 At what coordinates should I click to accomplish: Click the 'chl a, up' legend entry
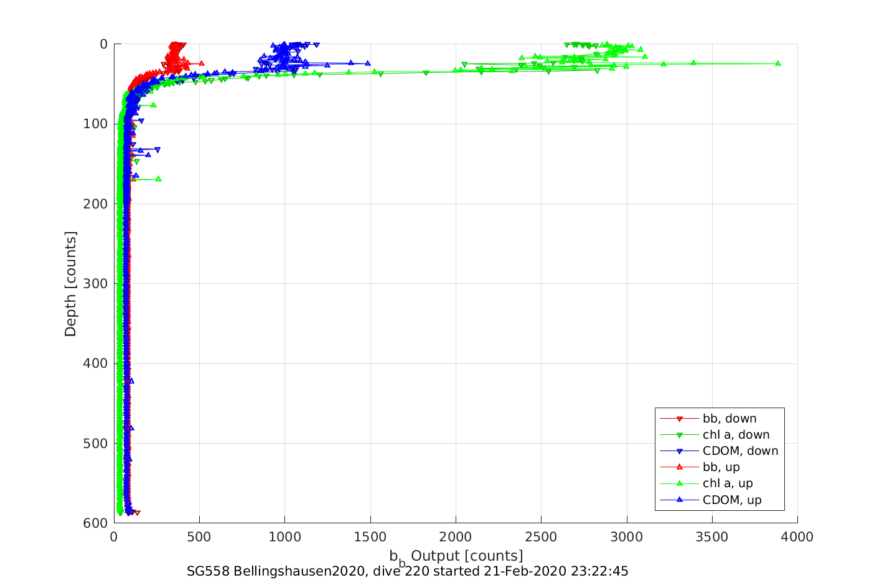click(706, 483)
